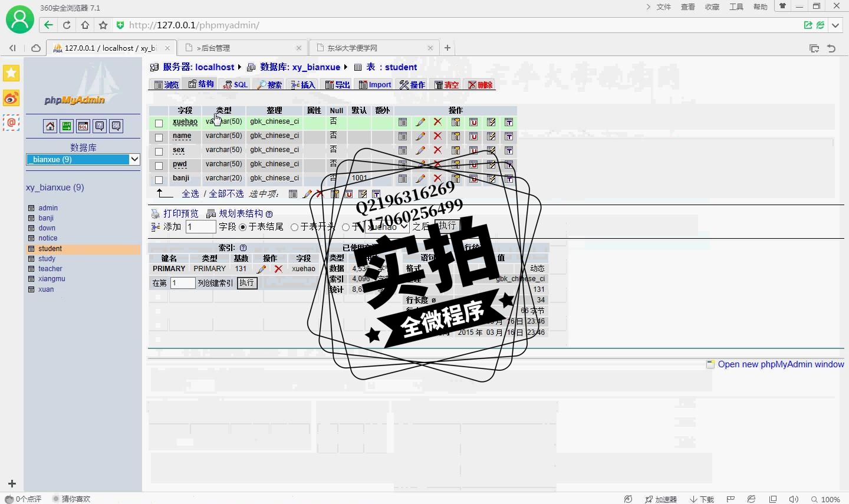This screenshot has width=849, height=504.
Task: Open the SQL query window icon in sidebar
Action: point(83,126)
